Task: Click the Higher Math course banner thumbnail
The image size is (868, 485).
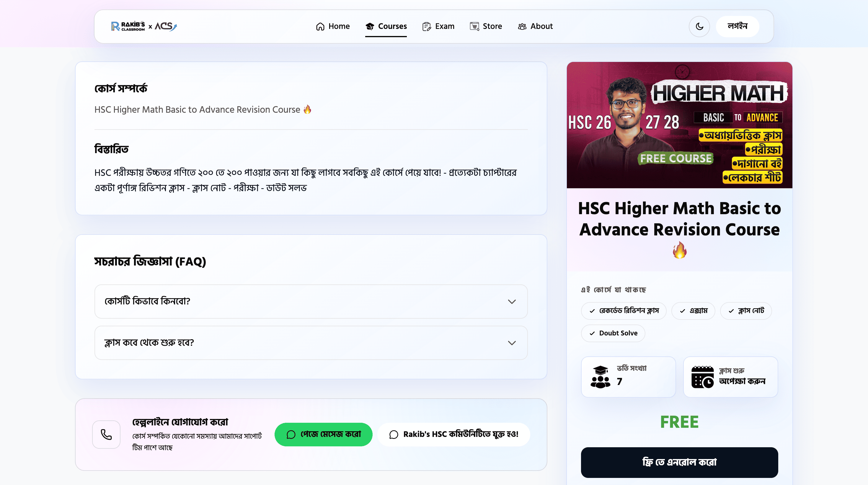Action: click(679, 125)
